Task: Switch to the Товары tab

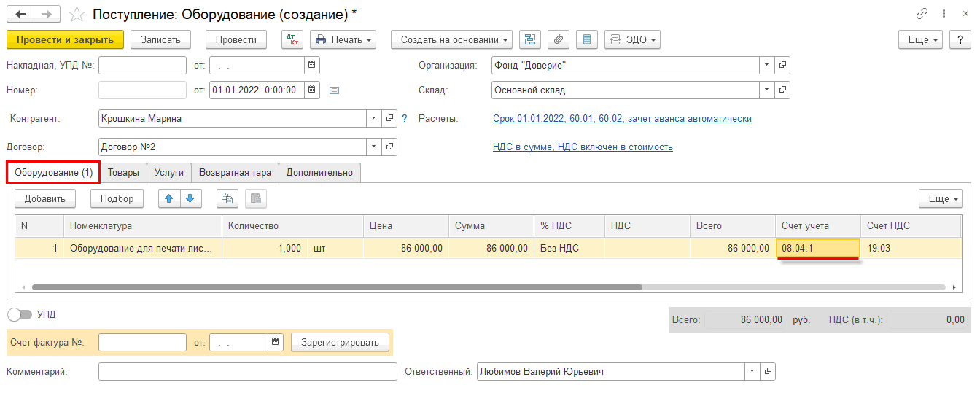Action: coord(123,173)
